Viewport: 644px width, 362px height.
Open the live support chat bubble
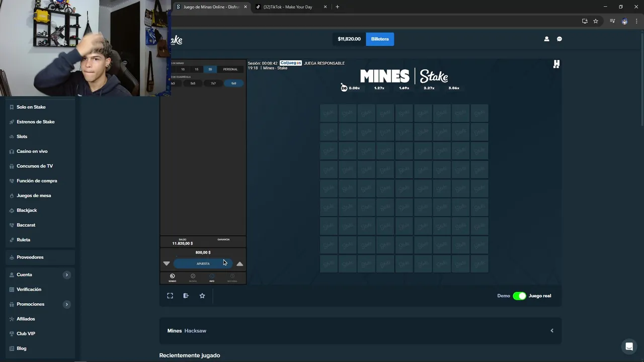pyautogui.click(x=628, y=346)
